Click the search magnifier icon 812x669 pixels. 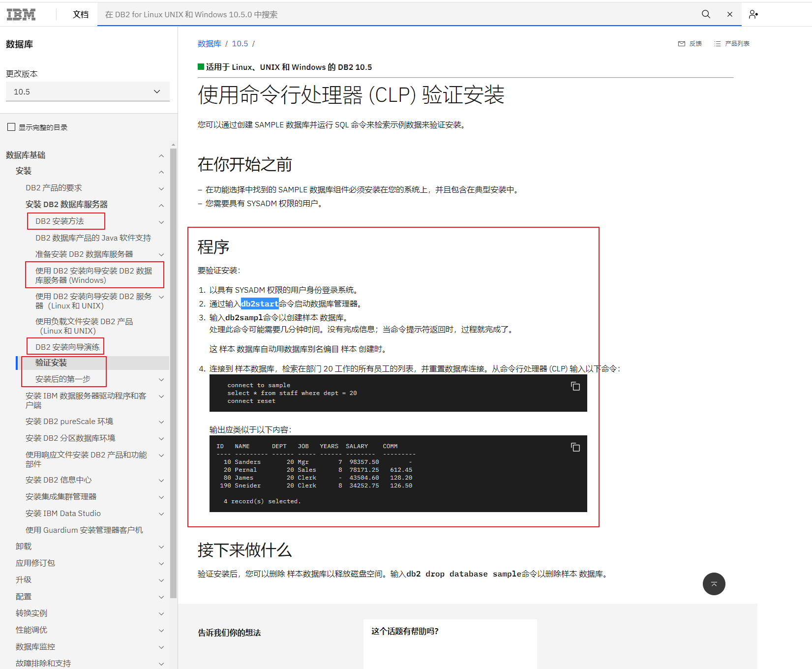tap(706, 14)
